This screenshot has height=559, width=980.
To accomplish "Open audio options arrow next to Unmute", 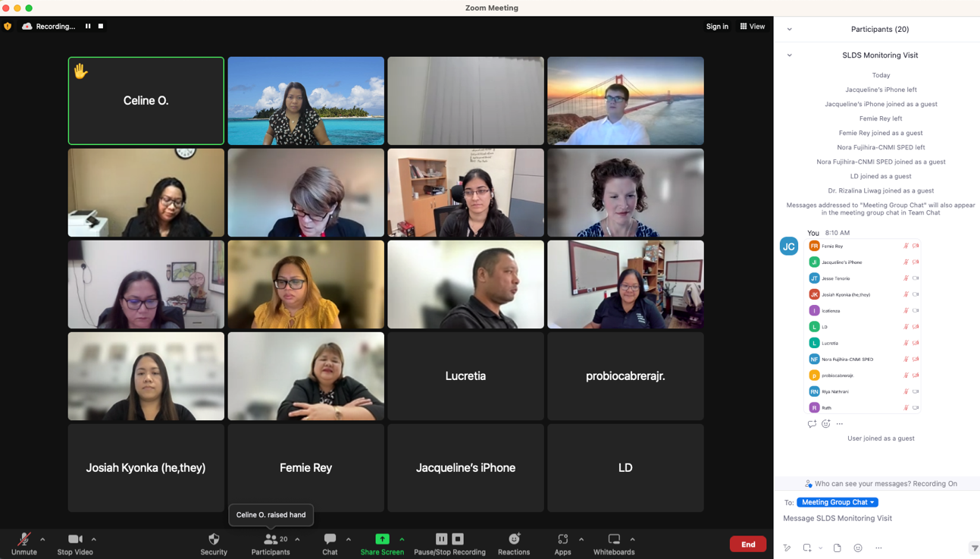I will click(42, 539).
